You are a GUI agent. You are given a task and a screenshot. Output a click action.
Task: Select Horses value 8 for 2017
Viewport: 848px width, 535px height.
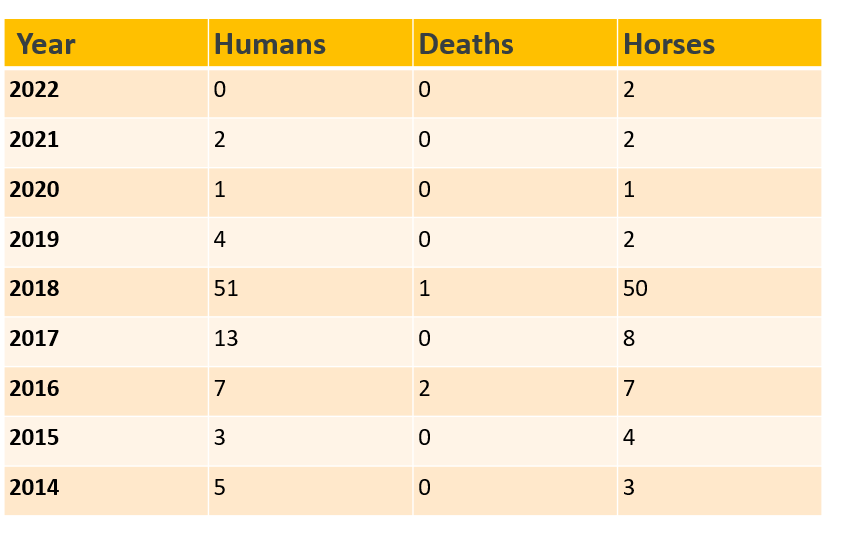[629, 339]
